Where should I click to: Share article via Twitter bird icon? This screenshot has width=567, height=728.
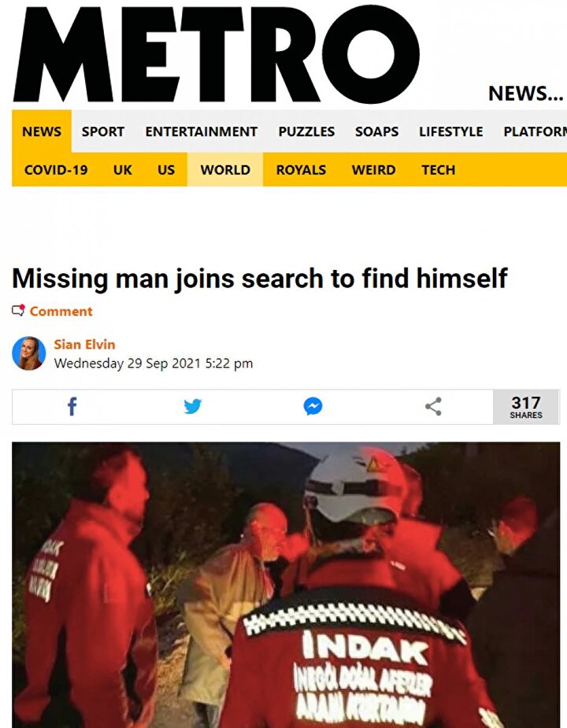pyautogui.click(x=192, y=407)
